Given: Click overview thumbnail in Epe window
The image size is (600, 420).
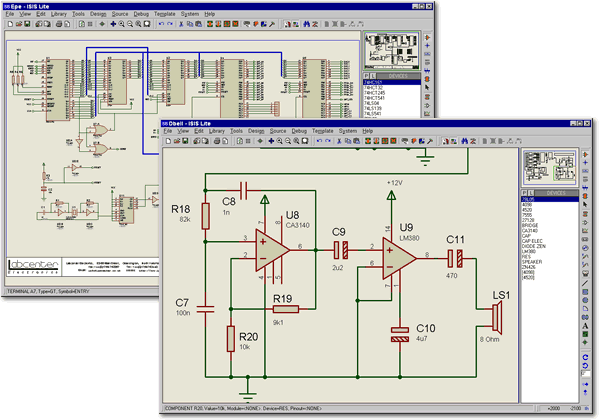Looking at the screenshot, I should [x=392, y=50].
